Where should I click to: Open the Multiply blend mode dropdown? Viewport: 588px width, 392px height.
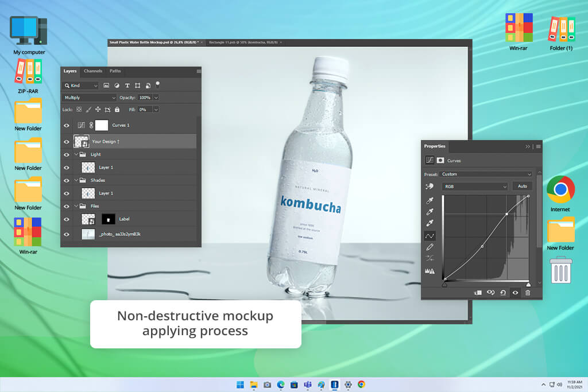(x=90, y=98)
